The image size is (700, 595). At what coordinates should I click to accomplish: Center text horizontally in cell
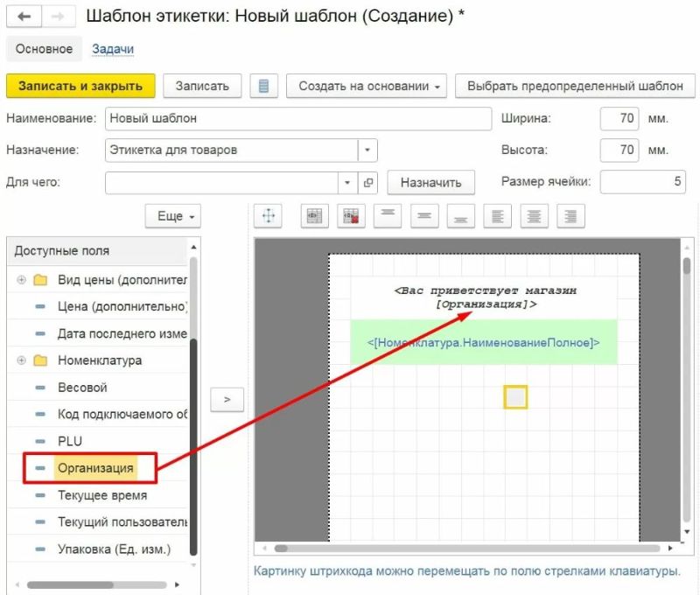click(x=534, y=216)
